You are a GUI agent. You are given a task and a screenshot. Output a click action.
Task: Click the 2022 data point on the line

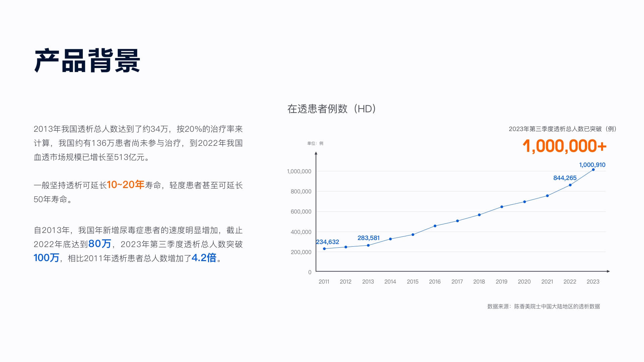tap(570, 185)
